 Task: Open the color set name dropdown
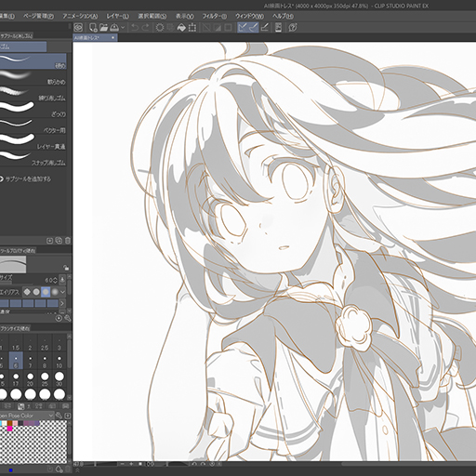click(27, 416)
